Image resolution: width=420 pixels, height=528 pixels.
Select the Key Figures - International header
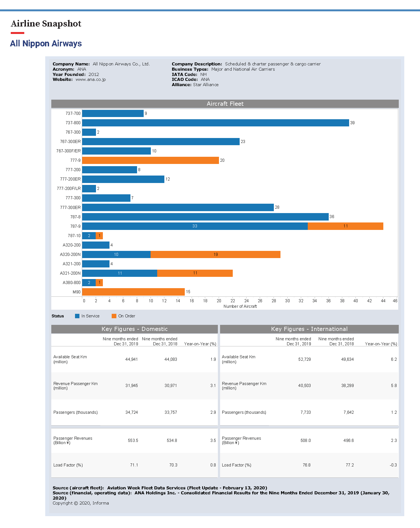(309, 329)
